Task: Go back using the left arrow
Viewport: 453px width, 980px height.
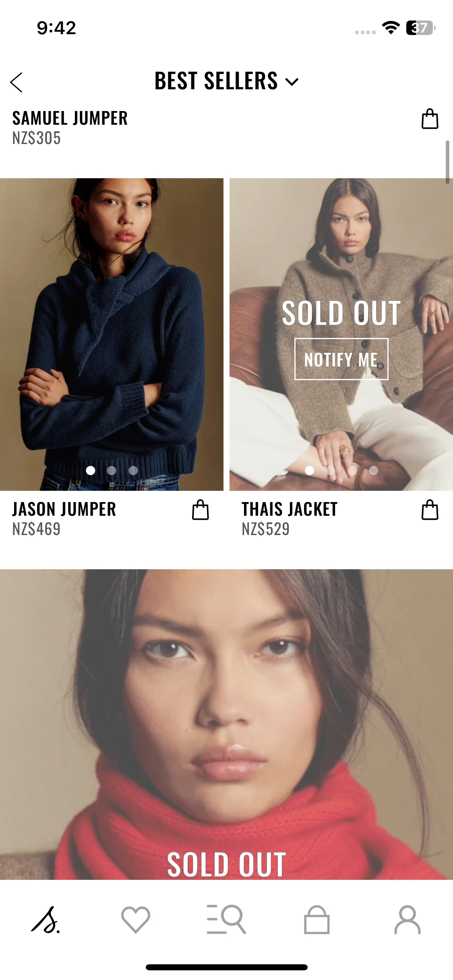Action: pos(16,82)
